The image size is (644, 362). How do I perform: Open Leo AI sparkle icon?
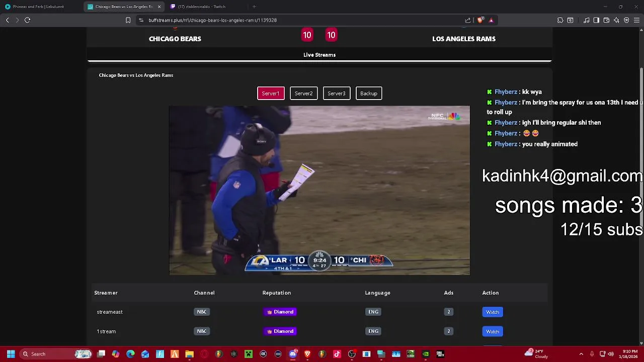616,20
